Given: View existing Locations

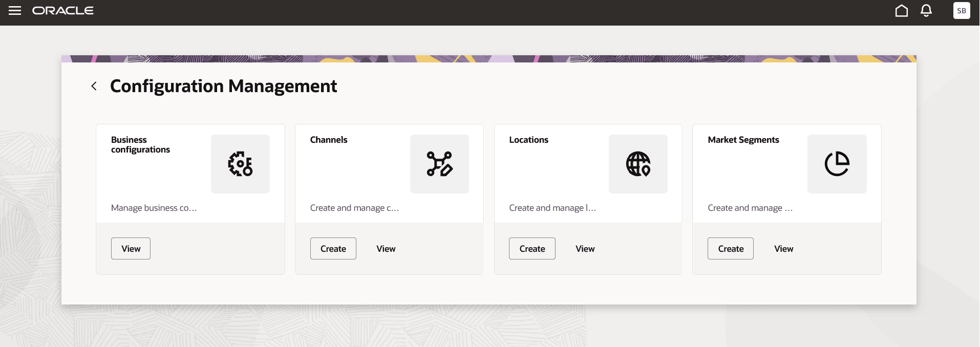Looking at the screenshot, I should (585, 248).
